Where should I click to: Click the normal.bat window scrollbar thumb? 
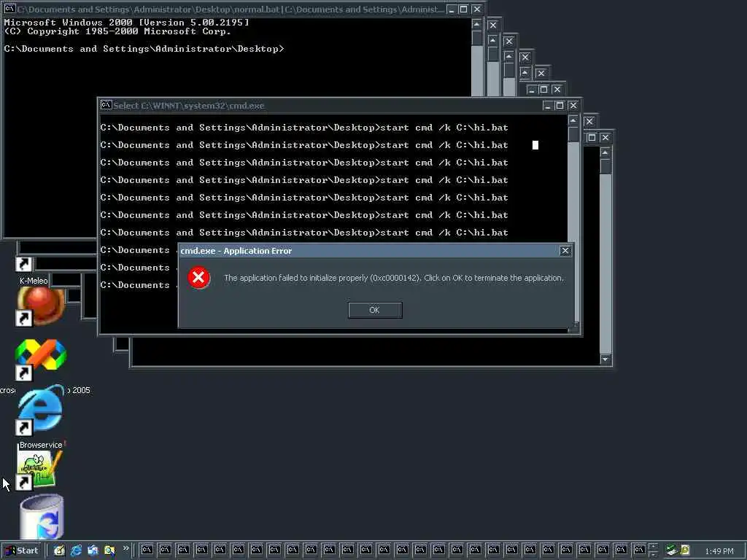(476, 38)
